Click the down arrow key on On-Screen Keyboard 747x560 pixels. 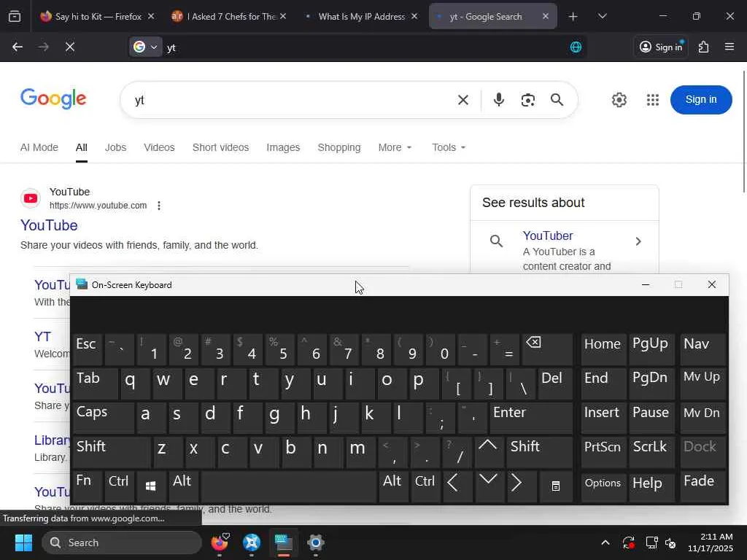point(489,486)
